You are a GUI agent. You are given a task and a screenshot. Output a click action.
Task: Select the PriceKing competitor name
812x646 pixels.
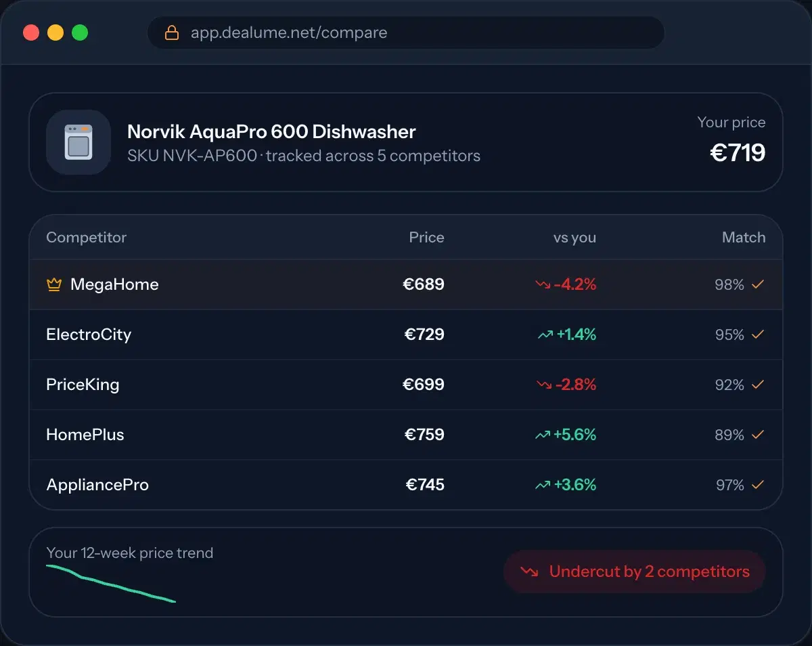[83, 385]
